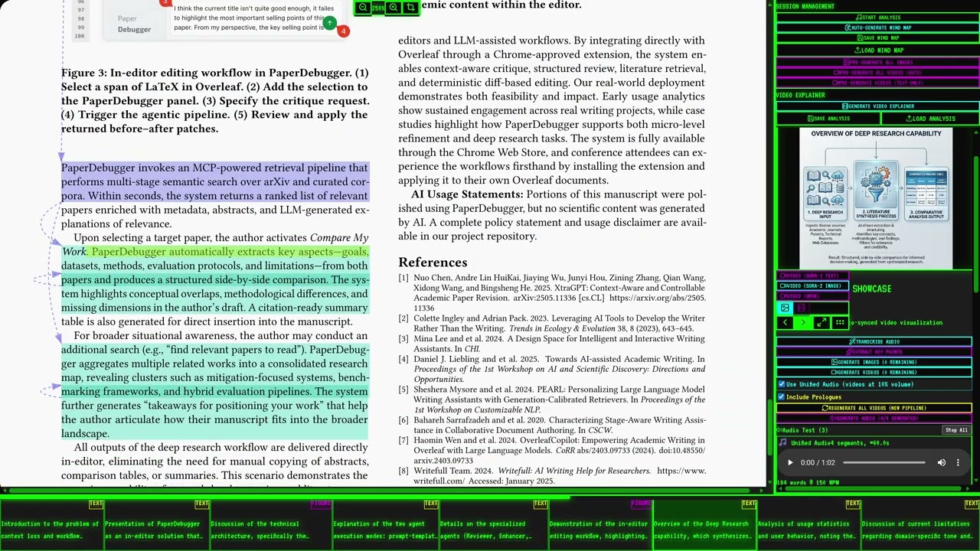Toggle Include Prologues checkbox
Image resolution: width=980 pixels, height=551 pixels.
coord(782,396)
